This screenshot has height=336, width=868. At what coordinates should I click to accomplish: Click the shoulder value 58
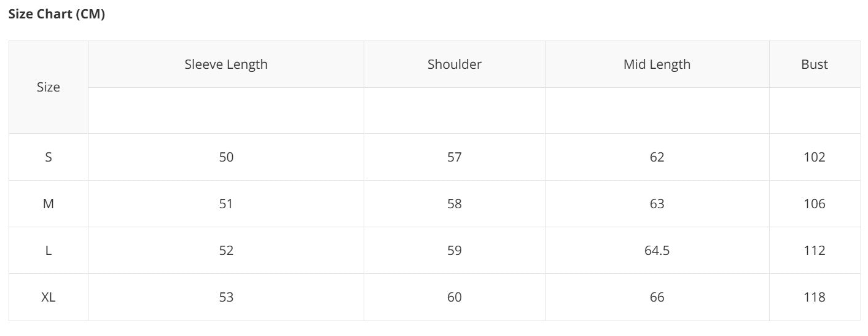click(455, 204)
